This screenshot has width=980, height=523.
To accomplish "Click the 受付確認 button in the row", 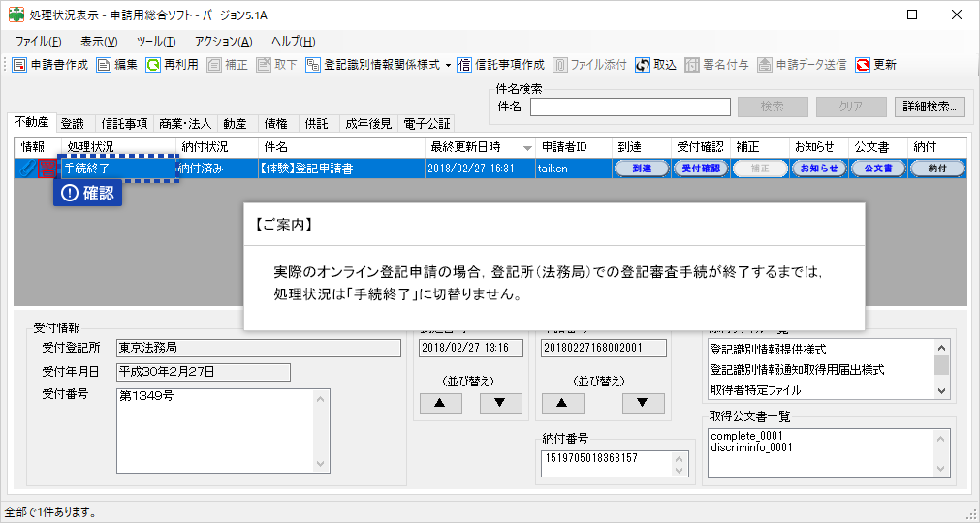I will click(701, 169).
